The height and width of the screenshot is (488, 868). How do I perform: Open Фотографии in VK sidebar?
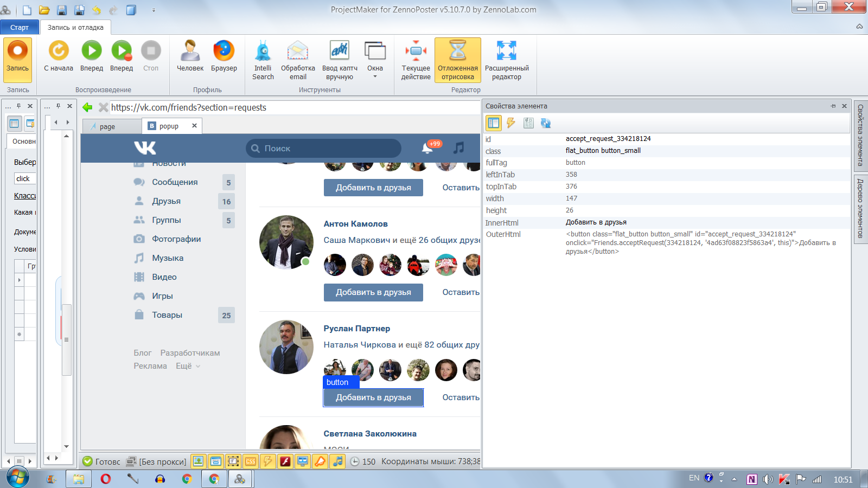pos(176,239)
